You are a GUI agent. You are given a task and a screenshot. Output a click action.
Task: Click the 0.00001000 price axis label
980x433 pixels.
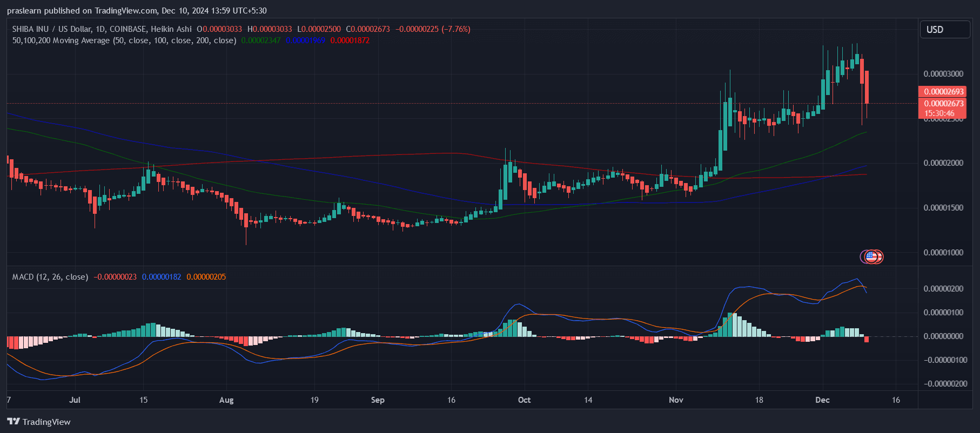coord(943,253)
